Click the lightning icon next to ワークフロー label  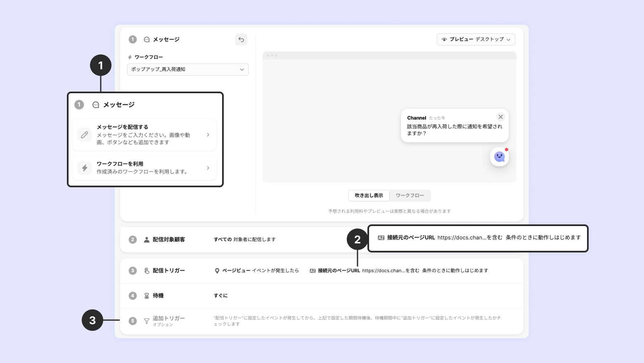[130, 57]
